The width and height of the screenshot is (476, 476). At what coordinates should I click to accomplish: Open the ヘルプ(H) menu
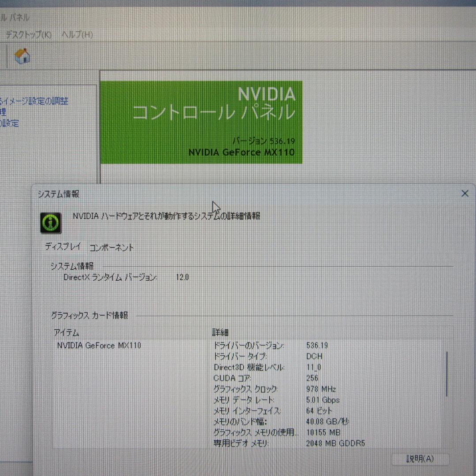click(x=77, y=34)
